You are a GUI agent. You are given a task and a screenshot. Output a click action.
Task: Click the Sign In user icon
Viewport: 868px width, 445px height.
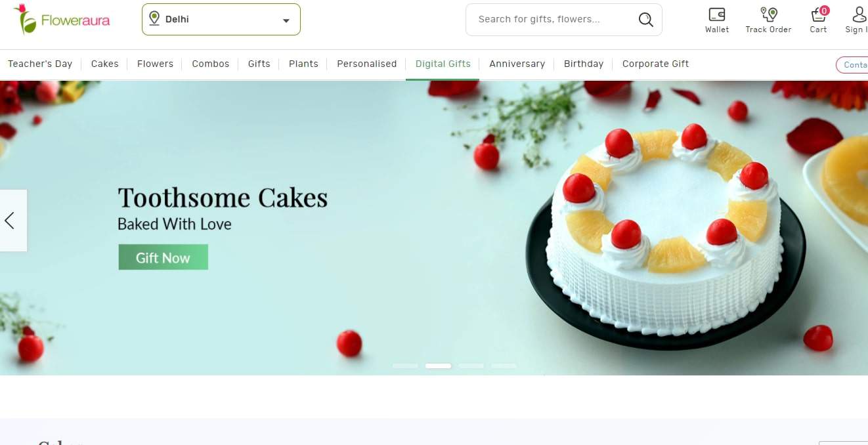click(x=859, y=14)
